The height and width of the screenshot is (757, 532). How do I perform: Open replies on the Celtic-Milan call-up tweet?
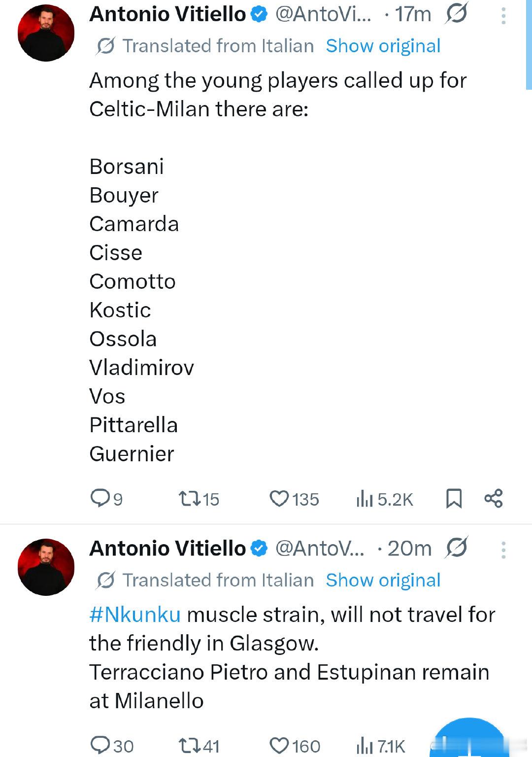(x=106, y=499)
